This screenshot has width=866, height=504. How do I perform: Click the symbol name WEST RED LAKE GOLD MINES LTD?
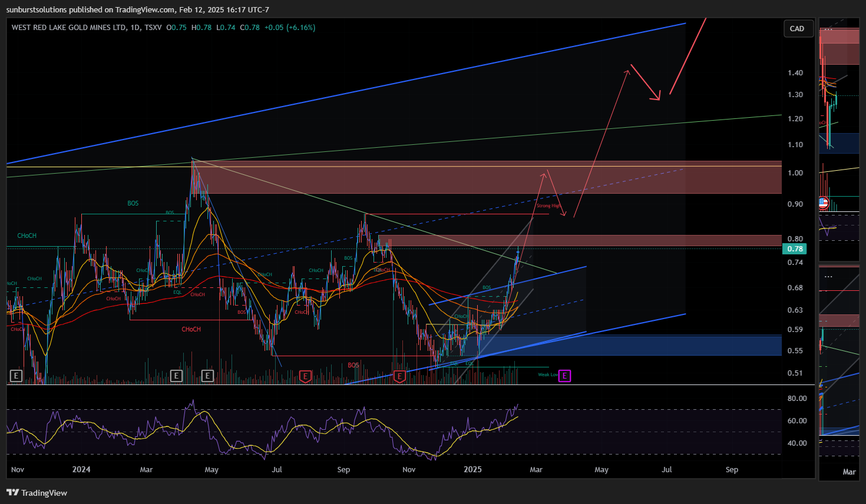pos(69,27)
